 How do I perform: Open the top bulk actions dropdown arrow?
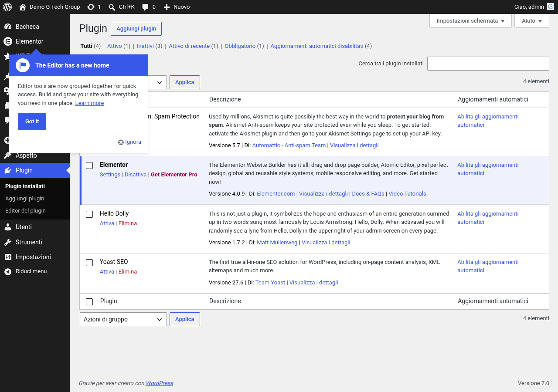159,82
